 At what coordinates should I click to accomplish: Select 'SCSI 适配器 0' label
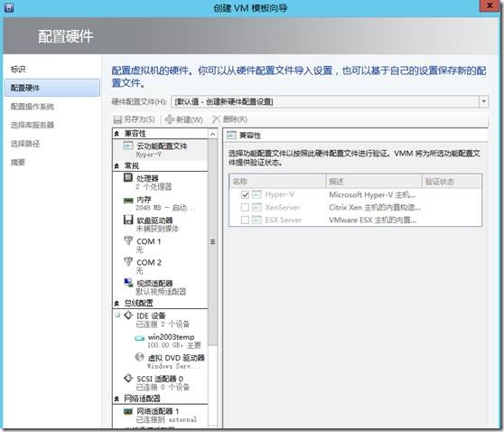pos(160,379)
